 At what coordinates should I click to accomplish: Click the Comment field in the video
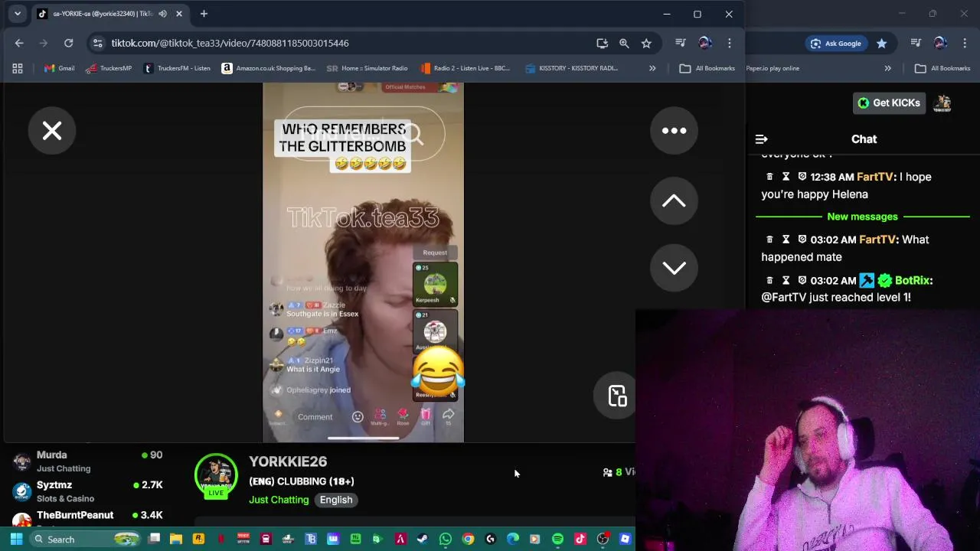click(x=315, y=417)
